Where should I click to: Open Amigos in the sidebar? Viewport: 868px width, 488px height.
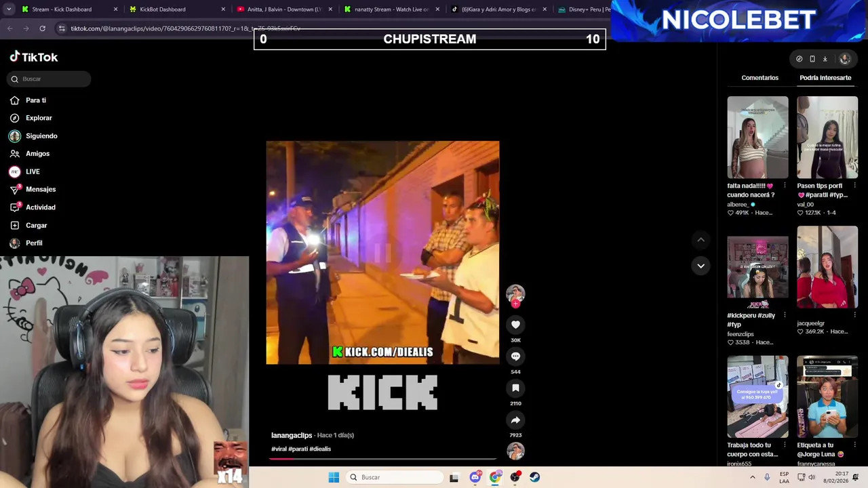click(30, 154)
